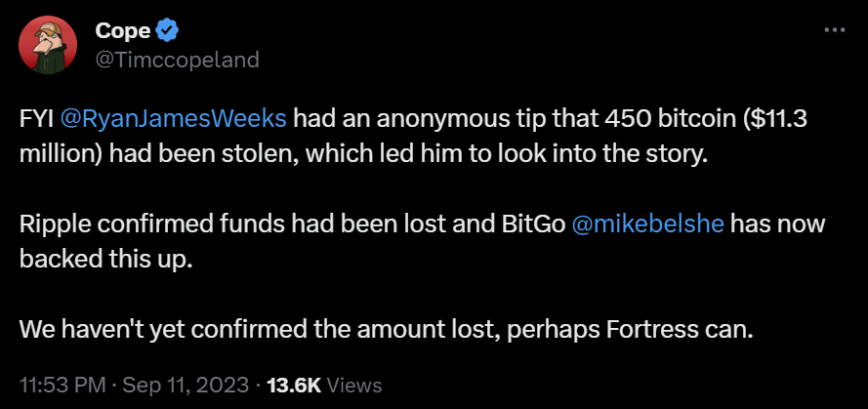868x409 pixels.
Task: Open the Cope display name
Action: click(123, 31)
